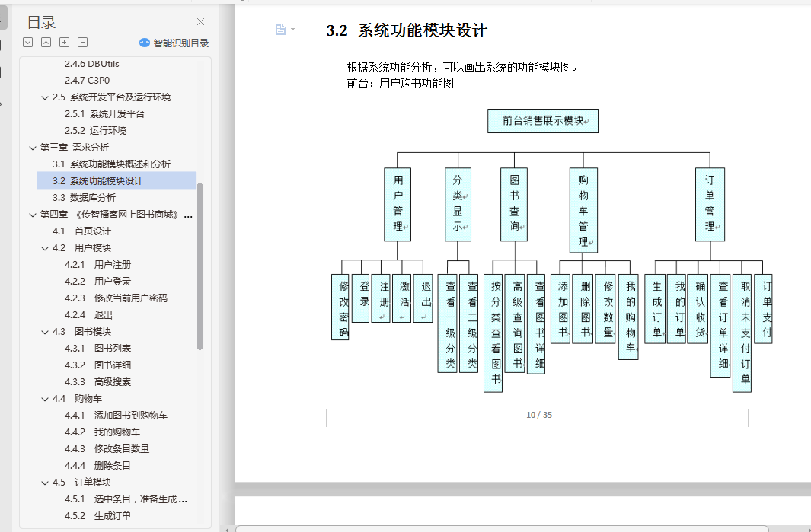This screenshot has width=811, height=532.
Task: Collapse the 4.2 用户模块 node
Action: coord(45,249)
